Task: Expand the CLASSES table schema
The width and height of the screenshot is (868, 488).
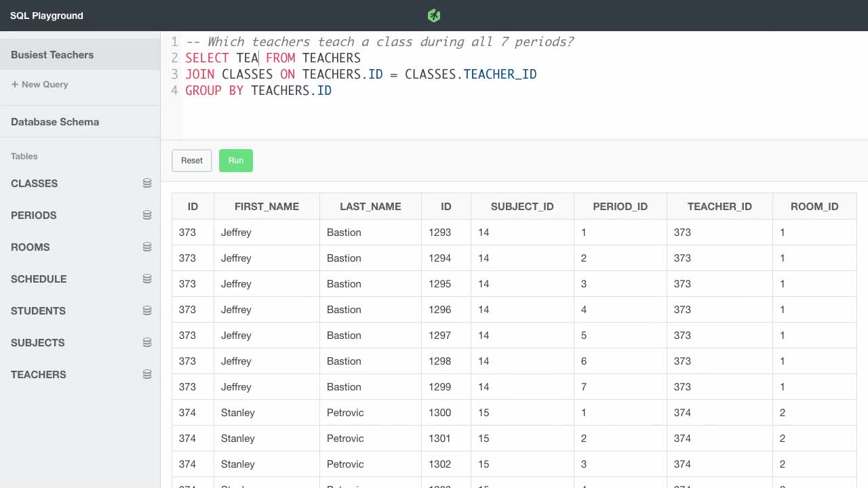Action: (x=34, y=183)
